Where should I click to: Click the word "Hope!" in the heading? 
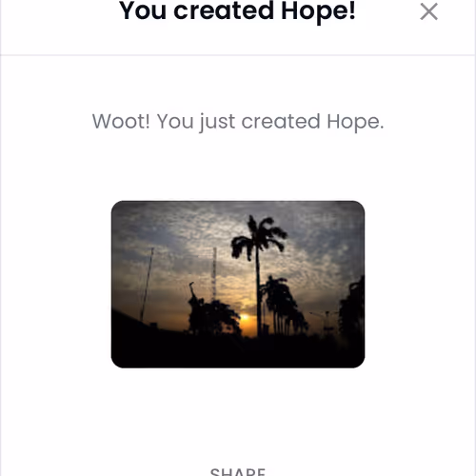[318, 11]
